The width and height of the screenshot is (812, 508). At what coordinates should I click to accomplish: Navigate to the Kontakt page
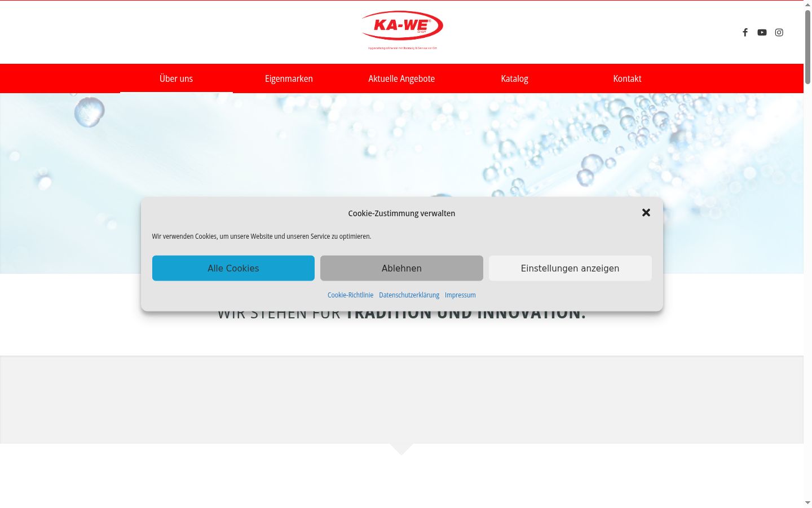coord(627,78)
